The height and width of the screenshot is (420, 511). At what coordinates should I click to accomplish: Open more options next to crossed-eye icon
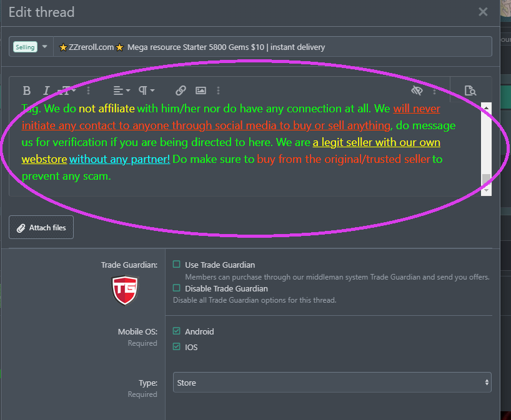(434, 90)
